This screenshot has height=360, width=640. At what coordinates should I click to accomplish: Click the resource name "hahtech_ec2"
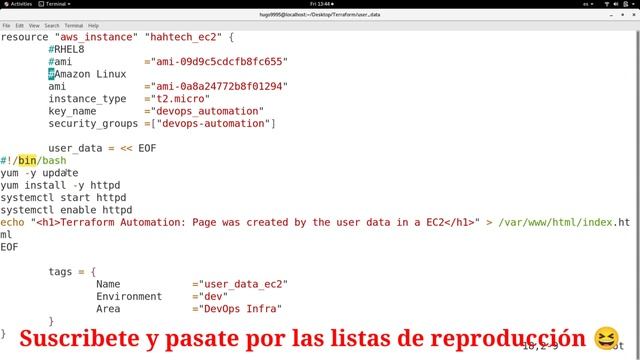(183, 37)
